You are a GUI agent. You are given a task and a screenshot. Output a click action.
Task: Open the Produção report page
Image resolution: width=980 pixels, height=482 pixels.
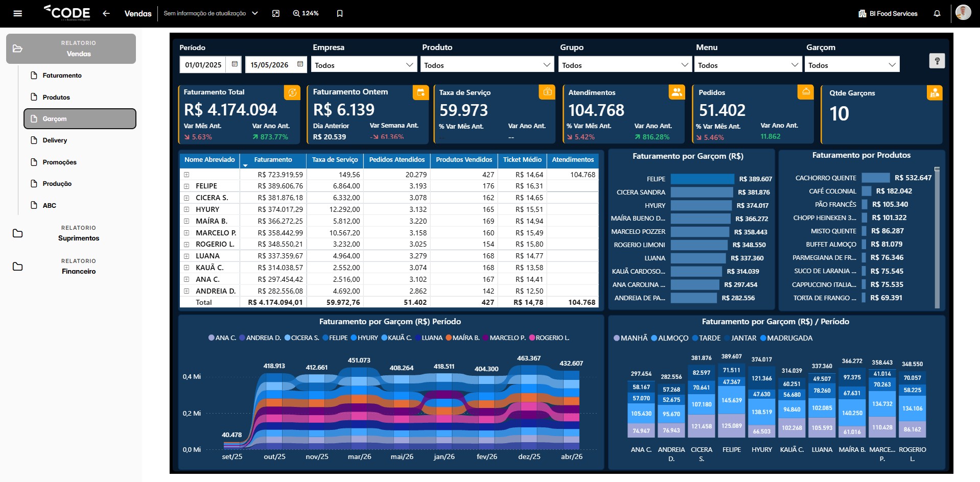pyautogui.click(x=80, y=184)
